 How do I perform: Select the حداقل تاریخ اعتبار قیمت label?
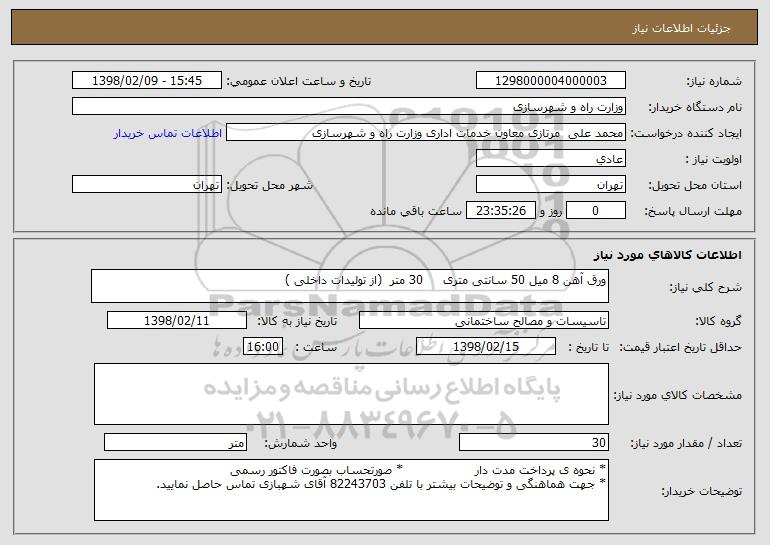pos(680,347)
